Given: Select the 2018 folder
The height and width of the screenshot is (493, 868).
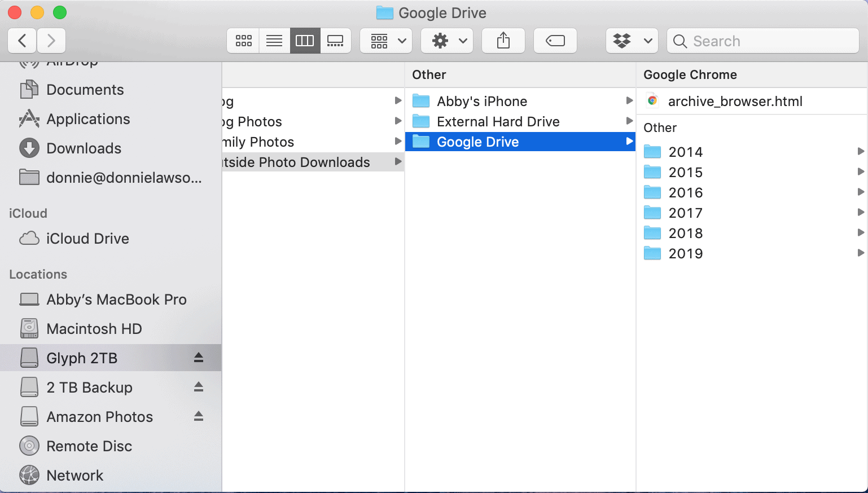Looking at the screenshot, I should [752, 233].
